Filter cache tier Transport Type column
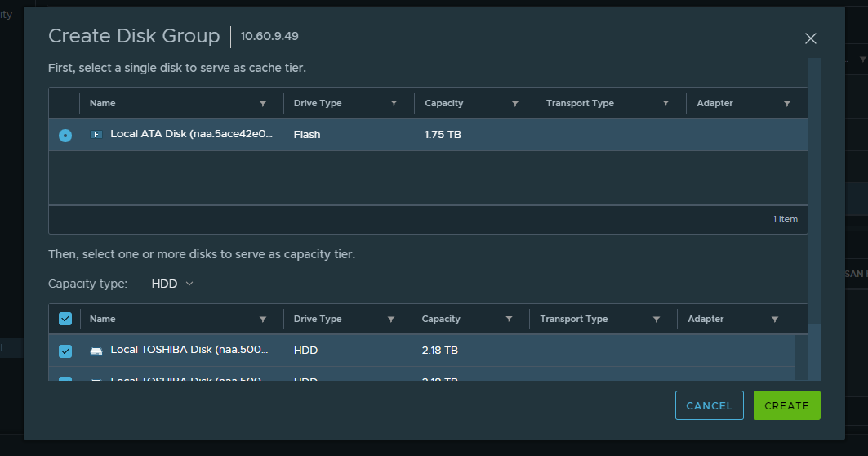This screenshot has height=456, width=868. [x=665, y=104]
